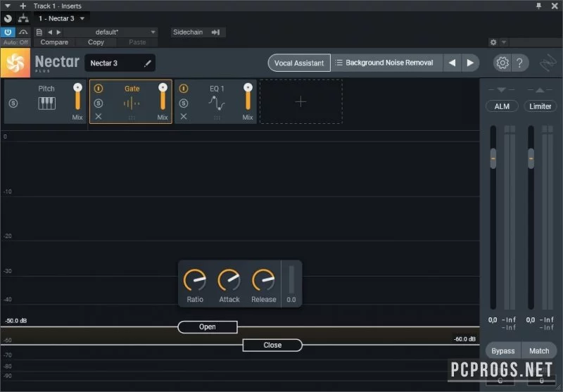Click the Gate Release knob
This screenshot has width=563, height=392.
263,279
